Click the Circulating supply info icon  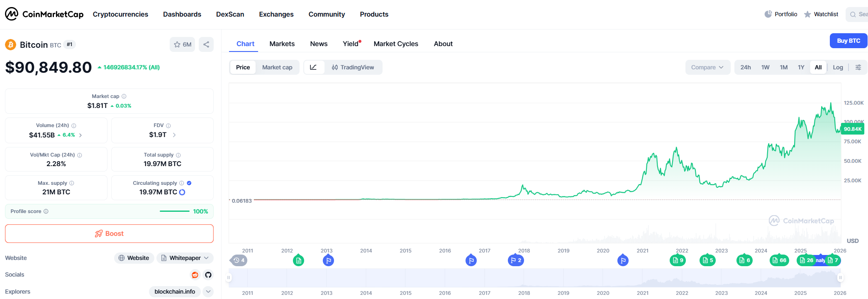182,183
